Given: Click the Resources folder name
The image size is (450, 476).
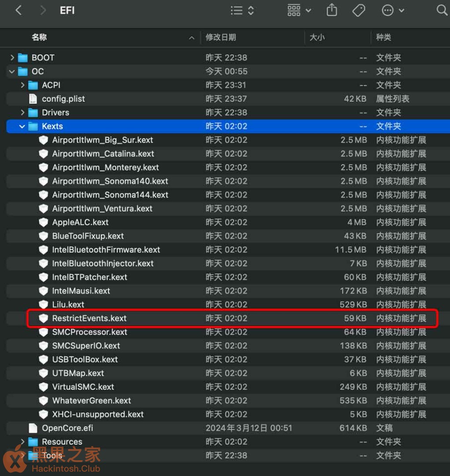Looking at the screenshot, I should pos(62,442).
